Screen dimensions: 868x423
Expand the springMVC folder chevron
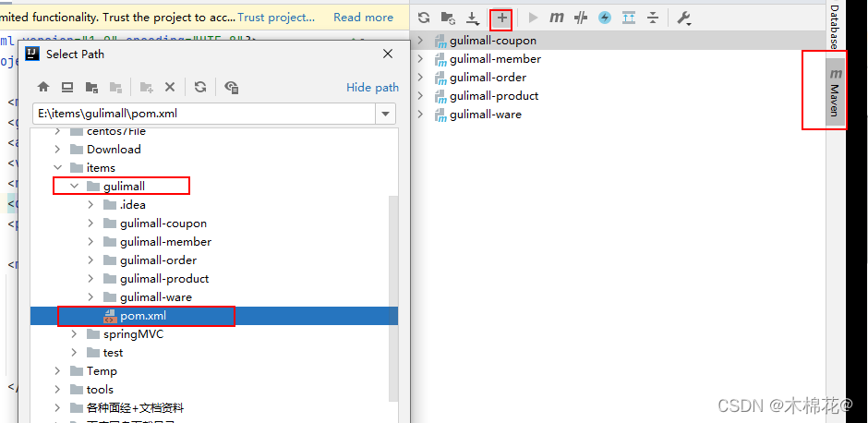(74, 334)
